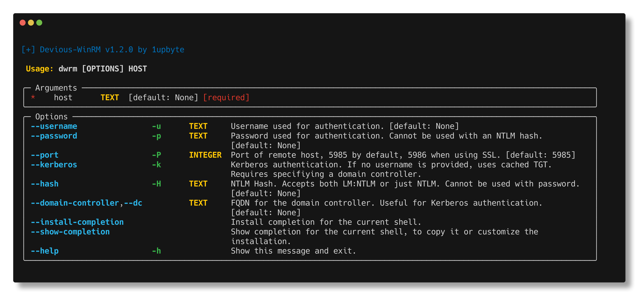
Task: Click the yellow minimize window button
Action: [31, 22]
